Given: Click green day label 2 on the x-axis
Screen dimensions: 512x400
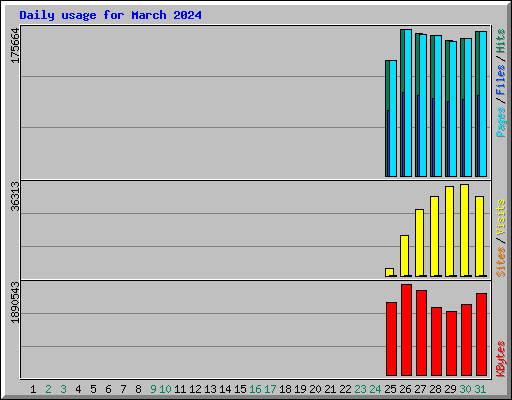Looking at the screenshot, I should [x=48, y=389].
